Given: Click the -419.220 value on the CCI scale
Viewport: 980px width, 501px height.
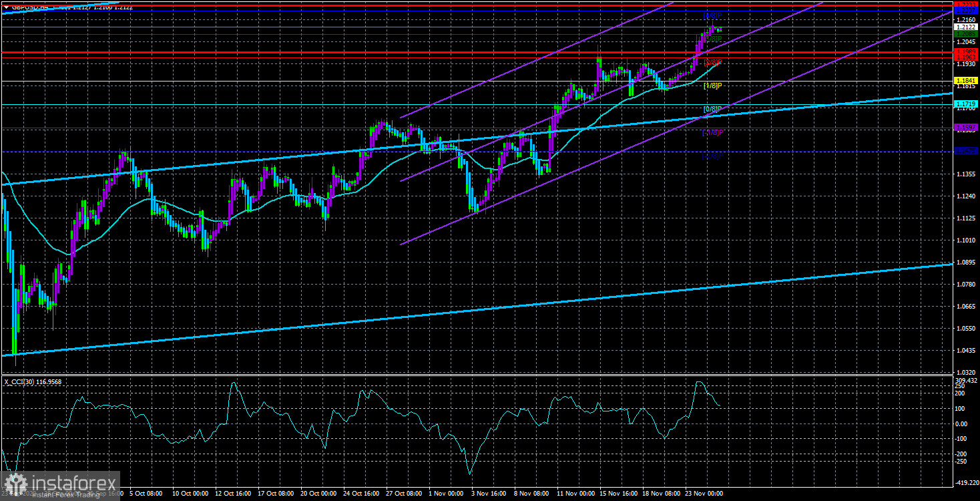Looking at the screenshot, I should (x=967, y=482).
